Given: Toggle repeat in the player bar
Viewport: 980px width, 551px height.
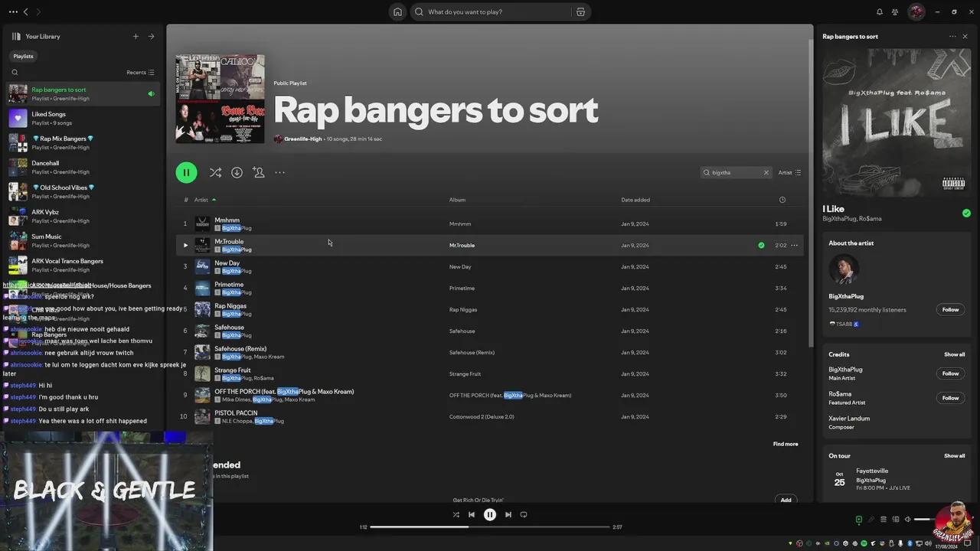Looking at the screenshot, I should [x=524, y=514].
